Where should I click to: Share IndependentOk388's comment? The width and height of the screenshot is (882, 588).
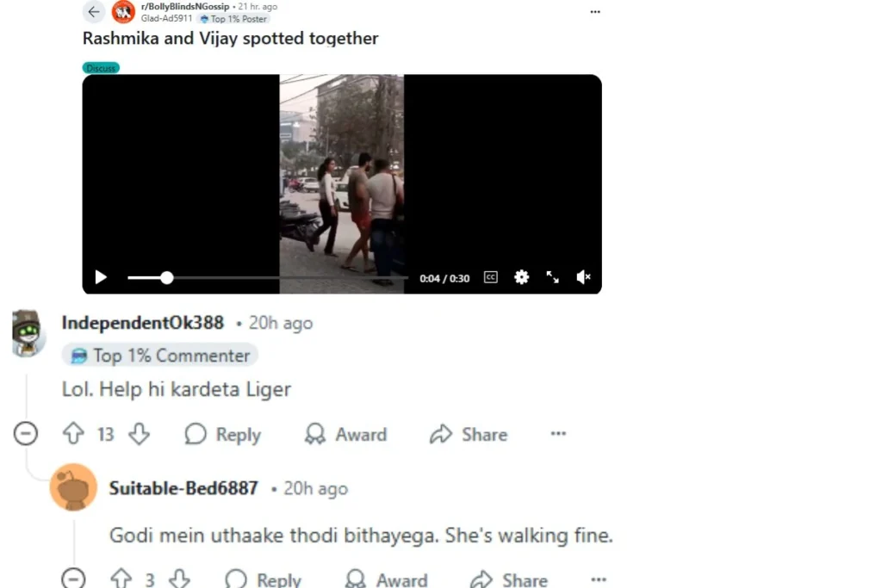(469, 434)
